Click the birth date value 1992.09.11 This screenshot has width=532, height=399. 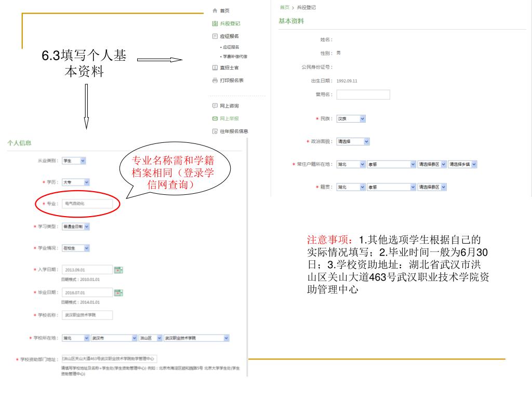[x=347, y=81]
